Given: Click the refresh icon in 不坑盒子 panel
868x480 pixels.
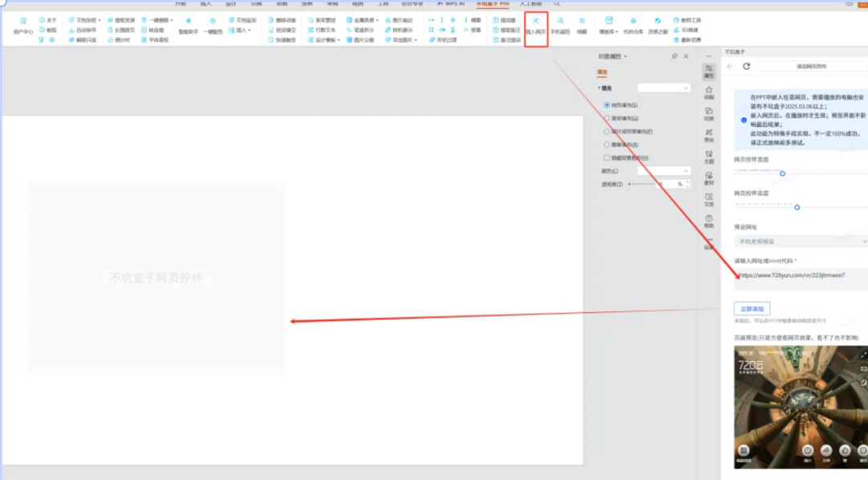Looking at the screenshot, I should [747, 66].
